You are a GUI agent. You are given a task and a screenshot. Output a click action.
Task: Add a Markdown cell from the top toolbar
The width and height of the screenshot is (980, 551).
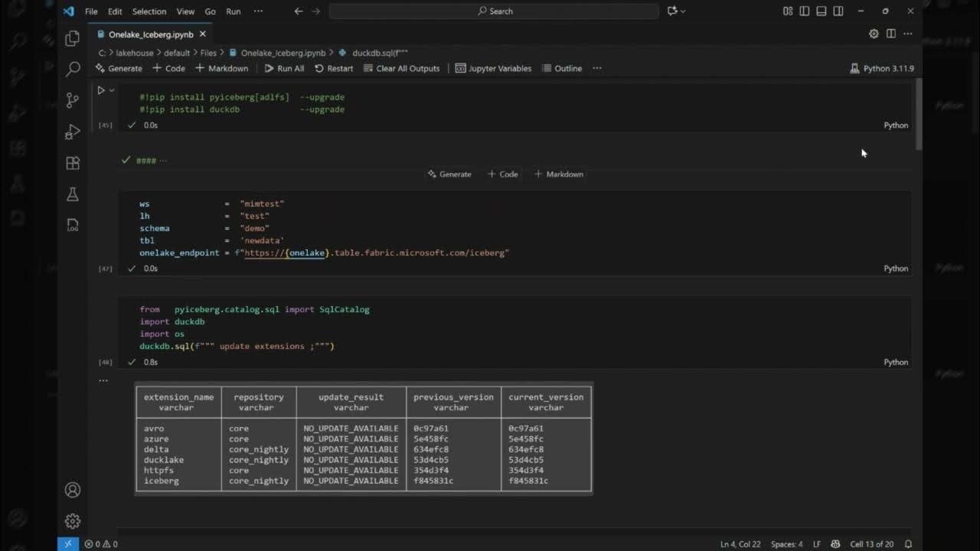tap(222, 68)
